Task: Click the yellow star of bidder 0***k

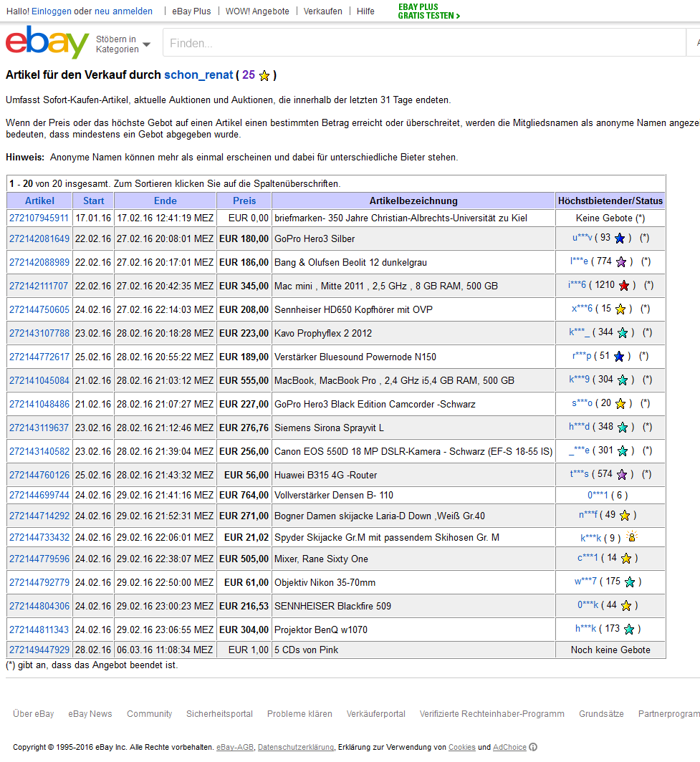Action: 626,606
